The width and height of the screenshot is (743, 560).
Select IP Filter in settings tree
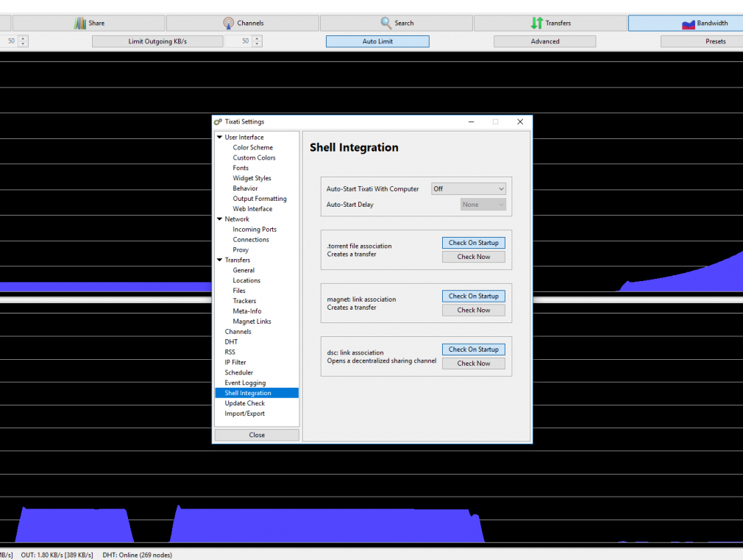click(235, 362)
